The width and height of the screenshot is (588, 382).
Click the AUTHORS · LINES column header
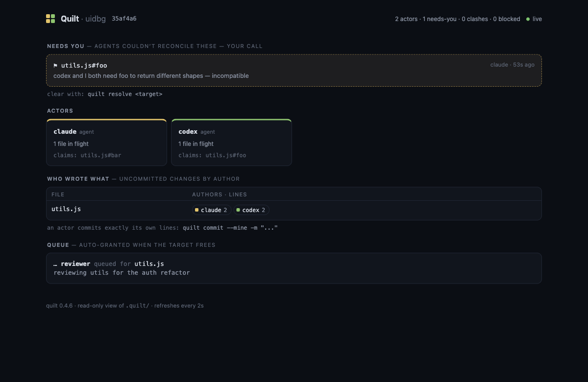pos(220,194)
